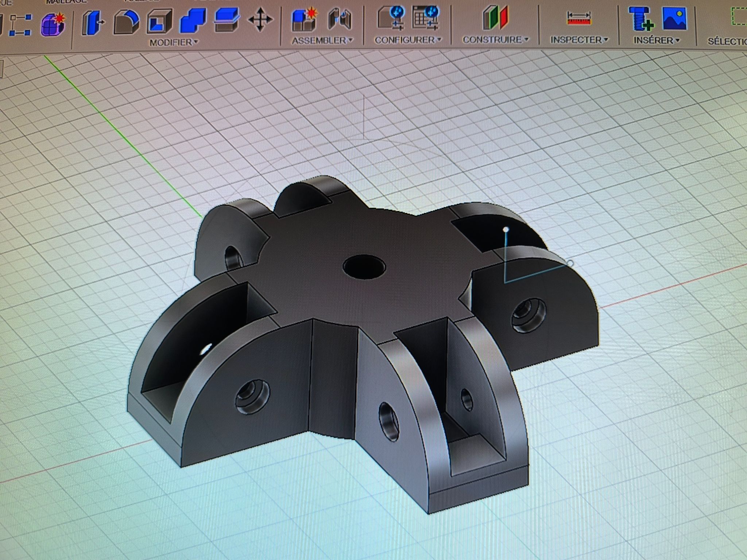Select the Offset Face tool icon
The image size is (747, 560).
(227, 20)
